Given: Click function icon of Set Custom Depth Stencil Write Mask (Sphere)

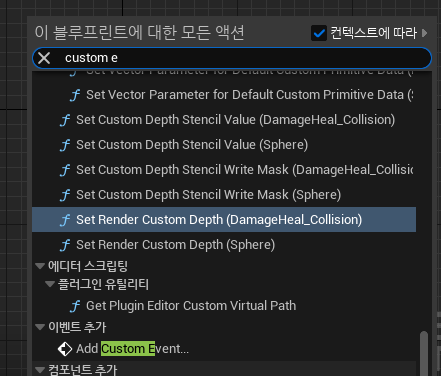Looking at the screenshot, I should point(65,195).
